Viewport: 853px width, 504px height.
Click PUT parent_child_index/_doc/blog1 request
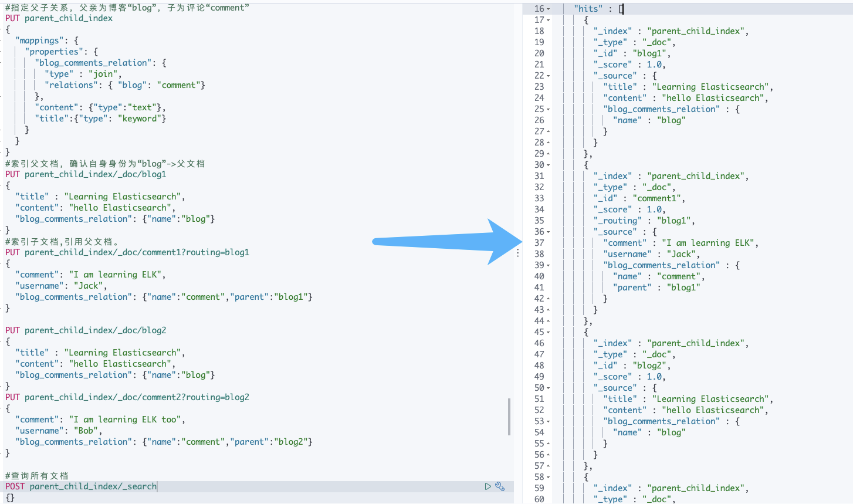86,174
